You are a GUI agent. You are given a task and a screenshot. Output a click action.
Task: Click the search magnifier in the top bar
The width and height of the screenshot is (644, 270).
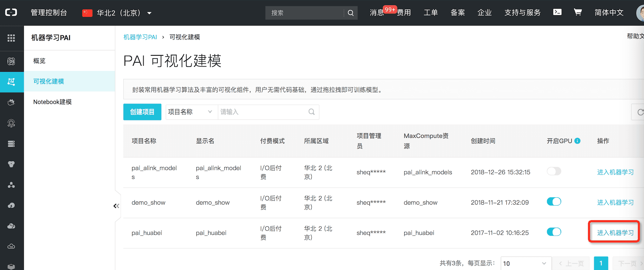pyautogui.click(x=351, y=13)
